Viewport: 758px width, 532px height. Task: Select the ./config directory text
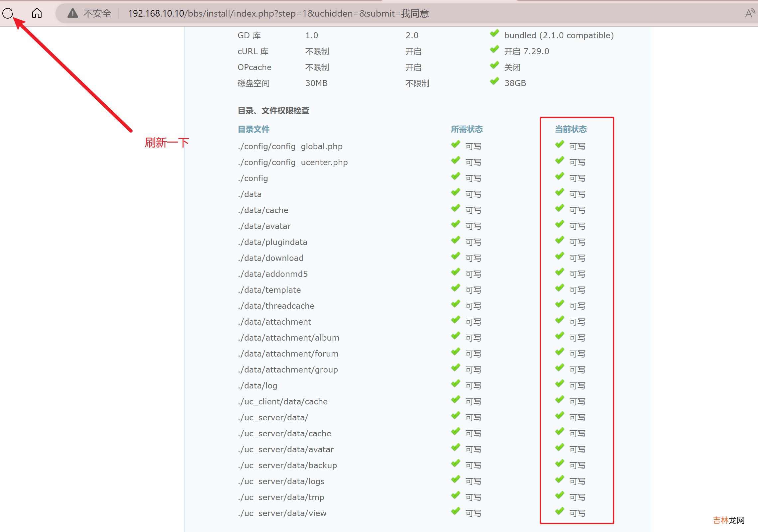(253, 178)
